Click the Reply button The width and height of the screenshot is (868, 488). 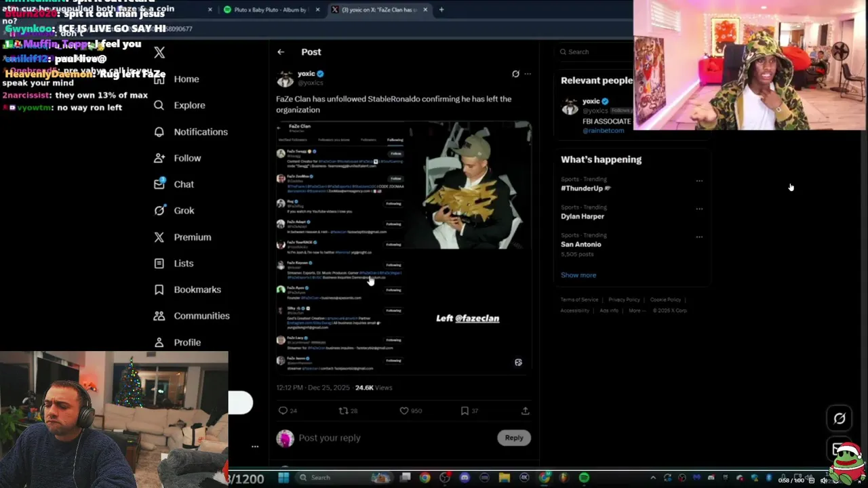click(514, 438)
